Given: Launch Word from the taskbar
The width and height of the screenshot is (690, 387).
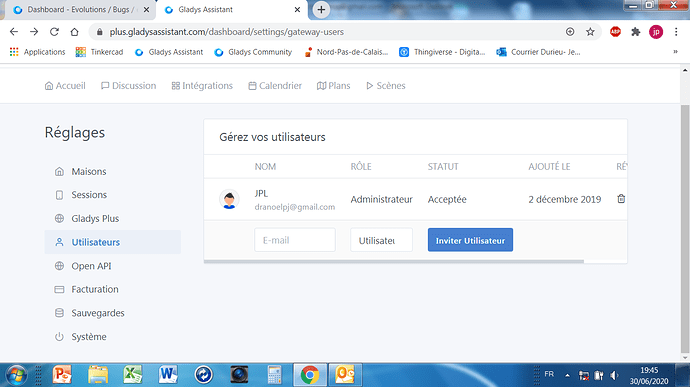Looking at the screenshot, I should coord(168,375).
